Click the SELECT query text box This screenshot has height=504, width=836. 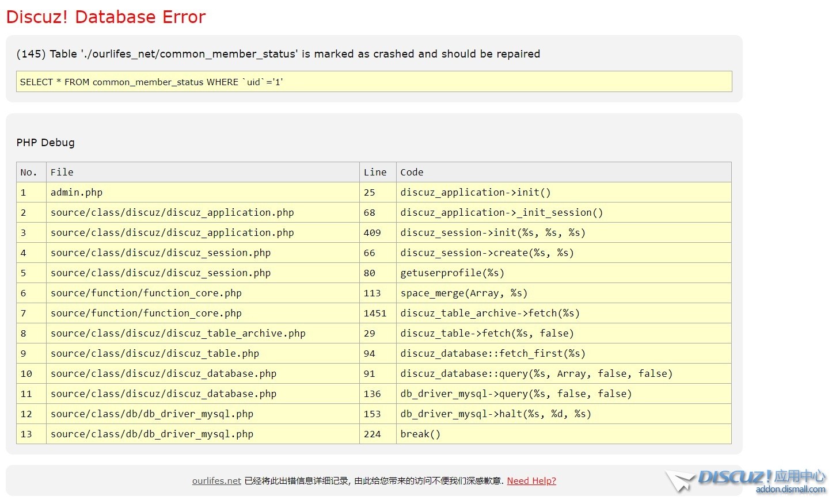coord(374,82)
